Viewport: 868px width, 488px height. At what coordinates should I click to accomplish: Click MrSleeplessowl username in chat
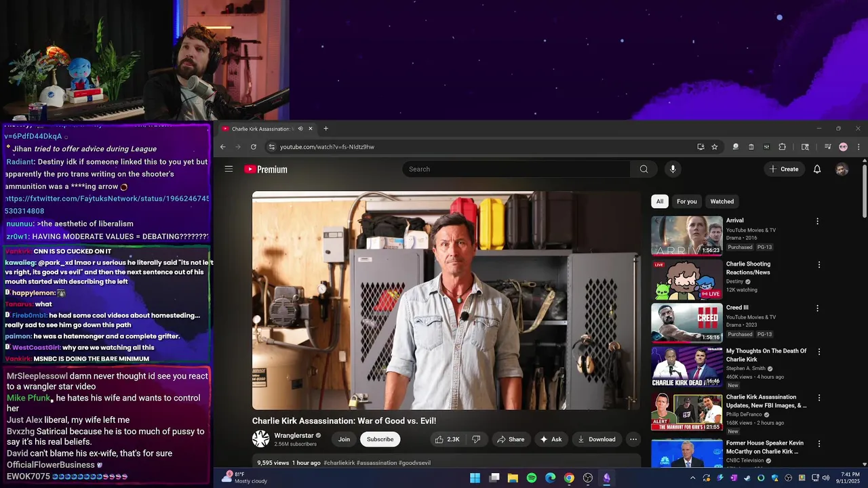point(37,376)
